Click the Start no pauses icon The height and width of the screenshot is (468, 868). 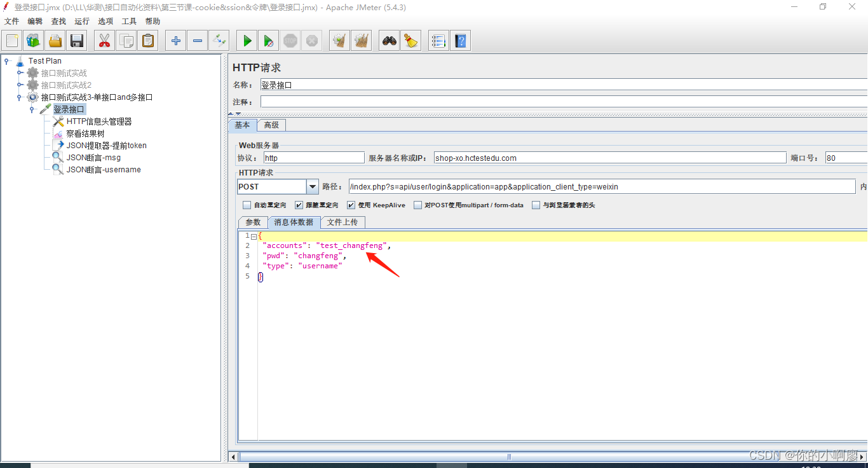coord(269,41)
